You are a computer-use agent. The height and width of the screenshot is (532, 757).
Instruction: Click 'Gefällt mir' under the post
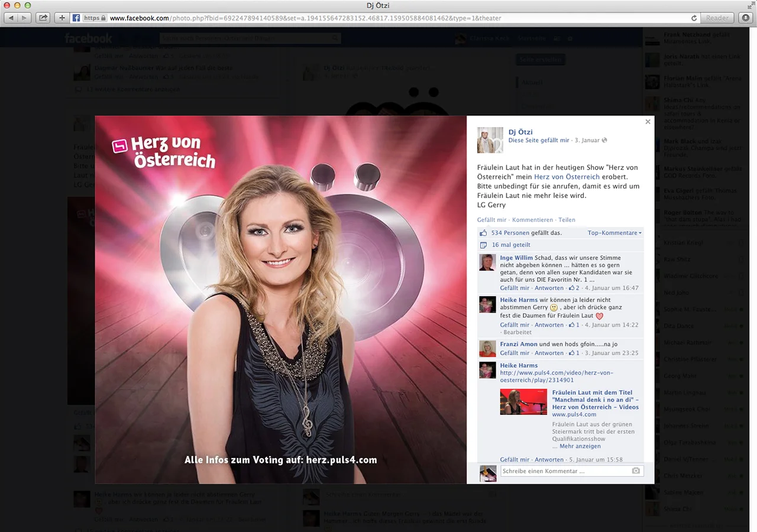[x=492, y=220]
